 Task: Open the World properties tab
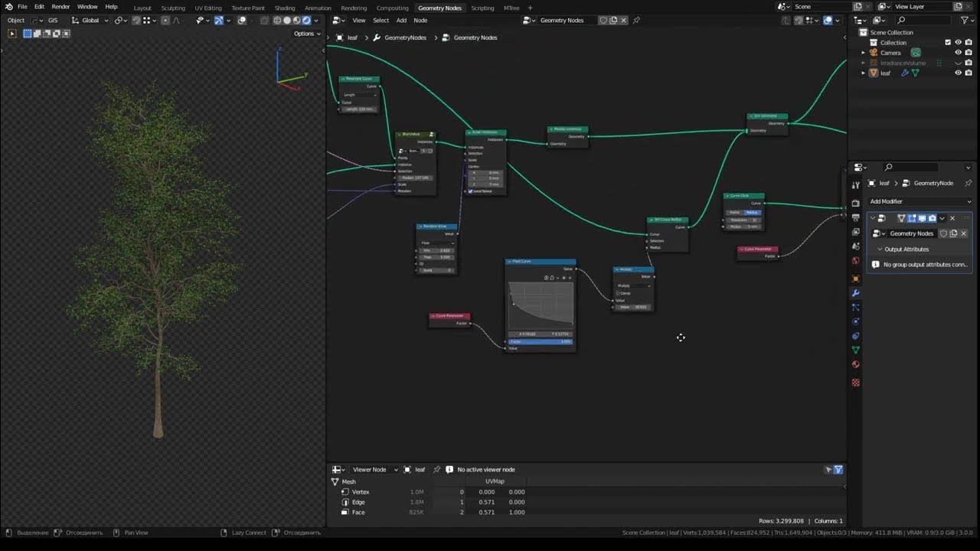pos(855,261)
